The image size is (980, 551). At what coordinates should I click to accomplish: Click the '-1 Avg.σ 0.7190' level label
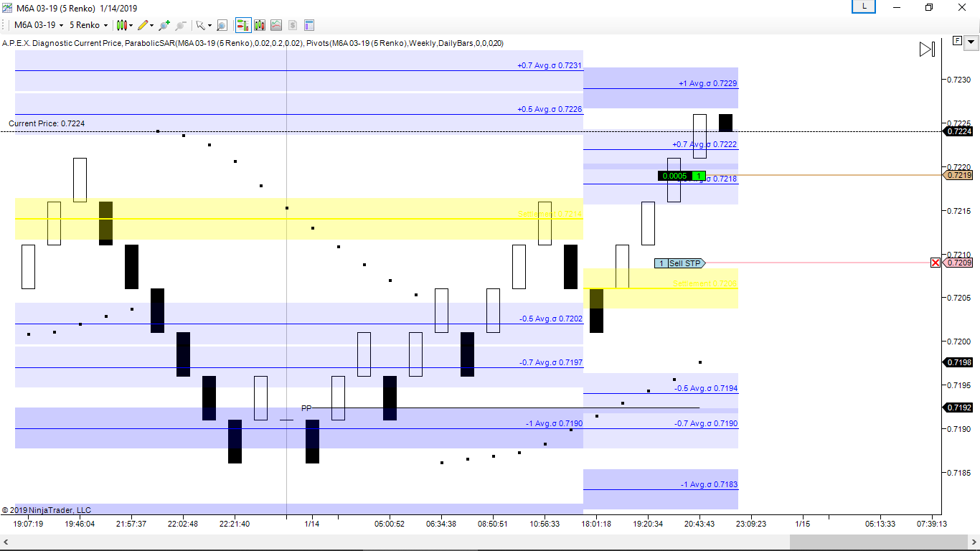click(x=554, y=423)
